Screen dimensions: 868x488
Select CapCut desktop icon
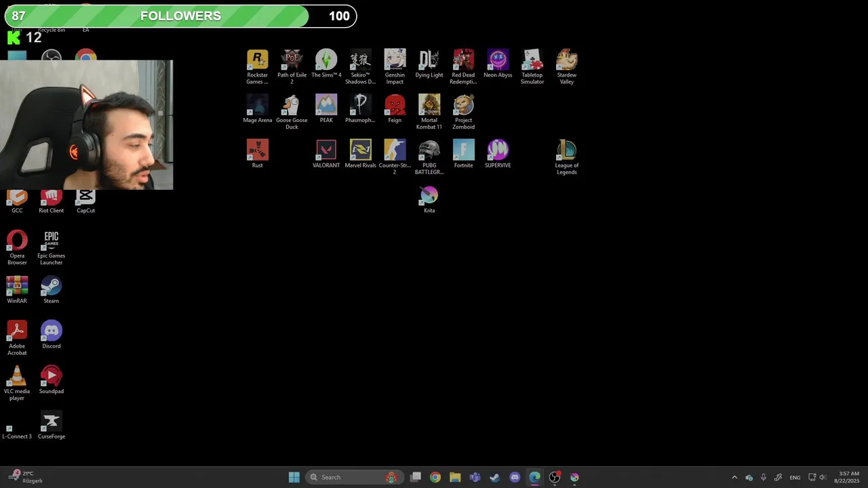pos(85,203)
